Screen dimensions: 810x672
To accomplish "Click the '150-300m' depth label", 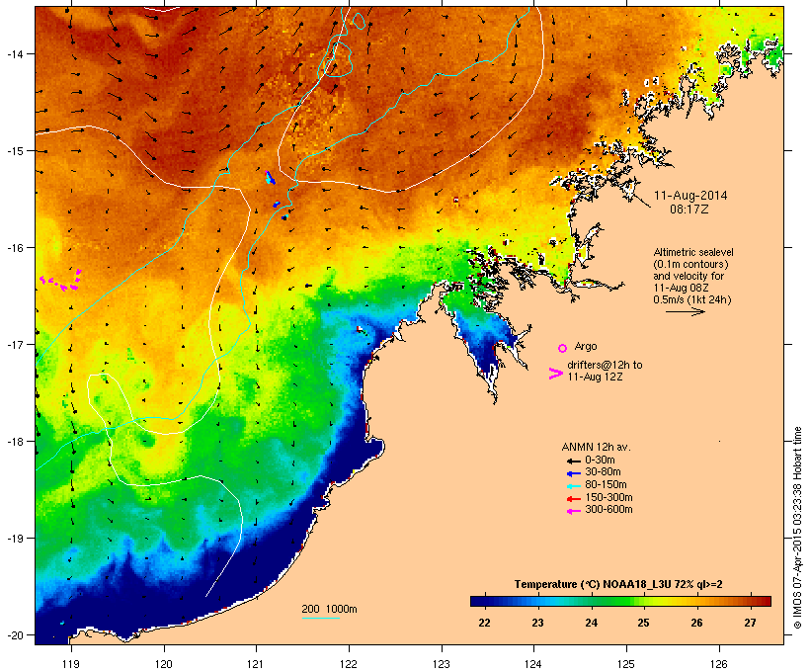I will point(609,497).
